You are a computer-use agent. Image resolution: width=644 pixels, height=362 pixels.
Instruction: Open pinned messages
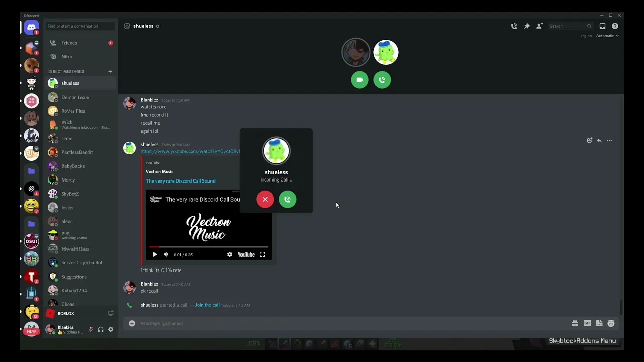[527, 26]
